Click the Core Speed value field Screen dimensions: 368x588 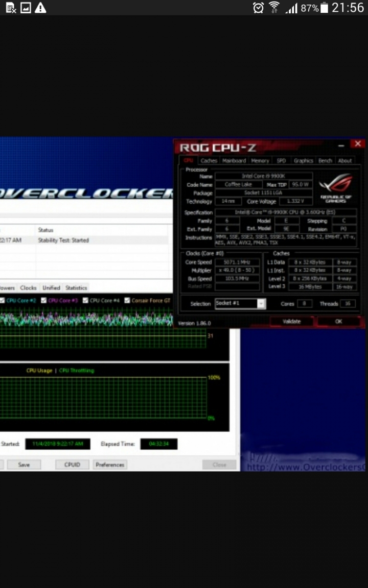(x=237, y=262)
